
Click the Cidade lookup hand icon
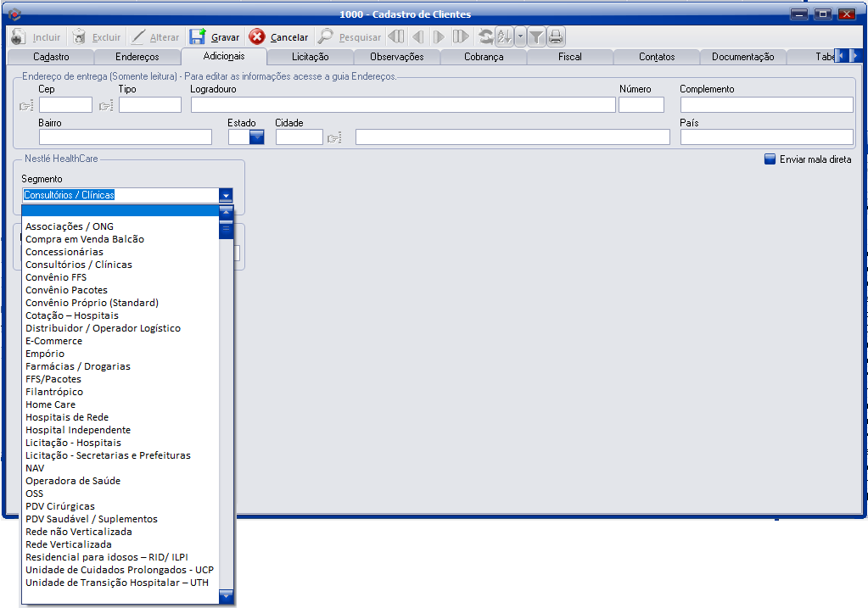pyautogui.click(x=334, y=137)
